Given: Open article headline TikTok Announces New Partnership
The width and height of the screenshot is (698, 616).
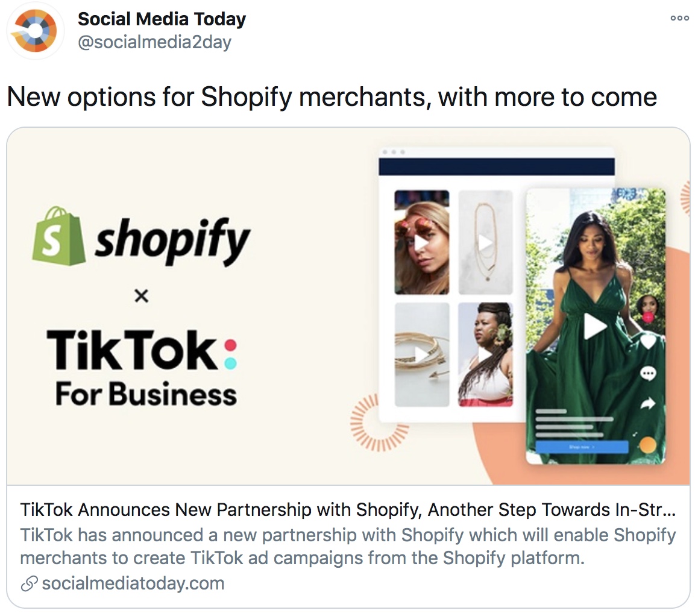Looking at the screenshot, I should tap(348, 510).
